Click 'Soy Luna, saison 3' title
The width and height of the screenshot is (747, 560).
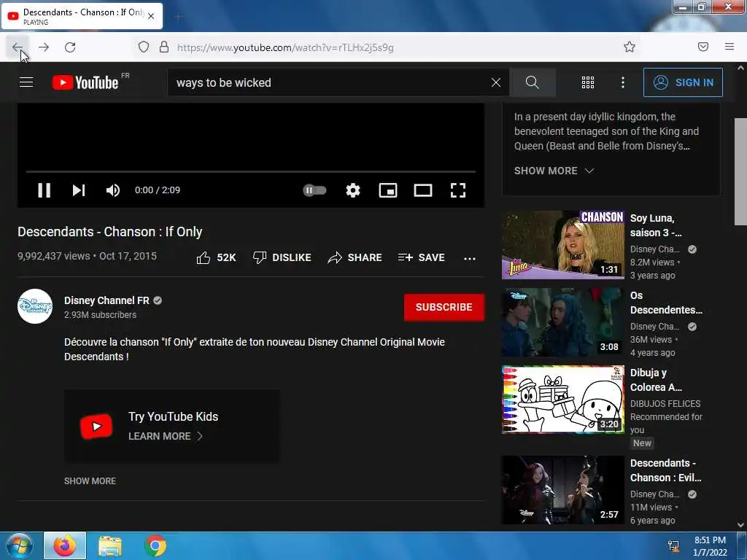(656, 225)
